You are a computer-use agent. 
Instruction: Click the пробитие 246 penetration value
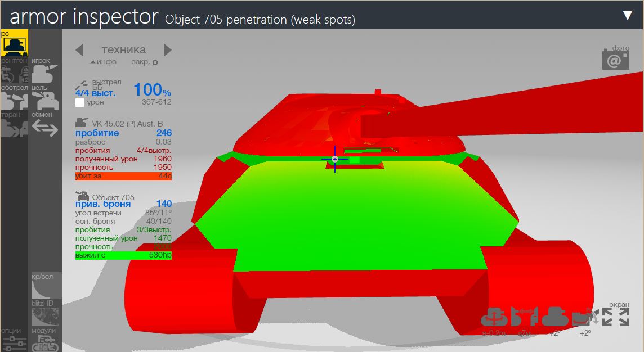123,133
